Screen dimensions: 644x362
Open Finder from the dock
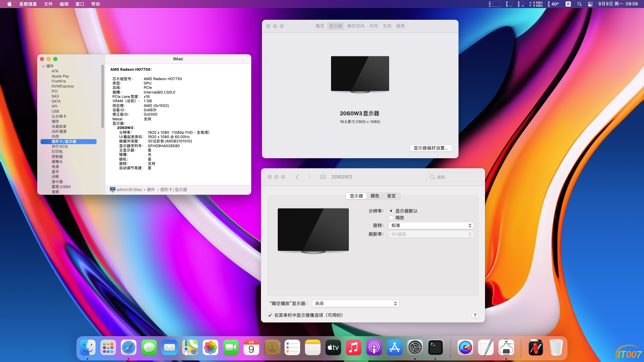(88, 348)
